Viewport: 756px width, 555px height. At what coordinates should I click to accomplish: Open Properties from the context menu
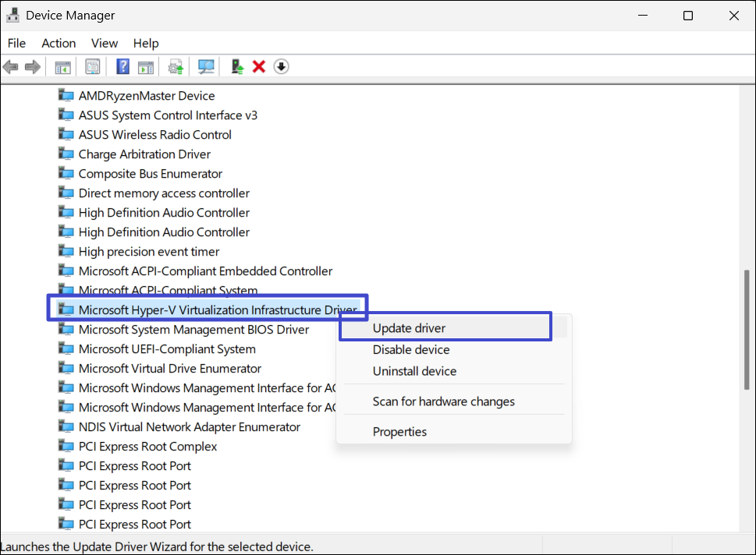coord(399,432)
